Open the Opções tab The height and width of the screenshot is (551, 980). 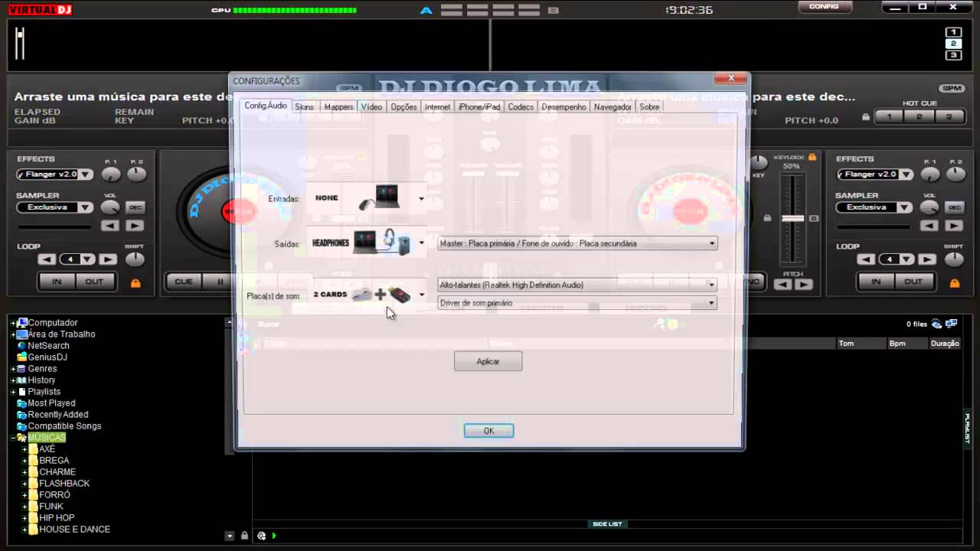tap(403, 107)
